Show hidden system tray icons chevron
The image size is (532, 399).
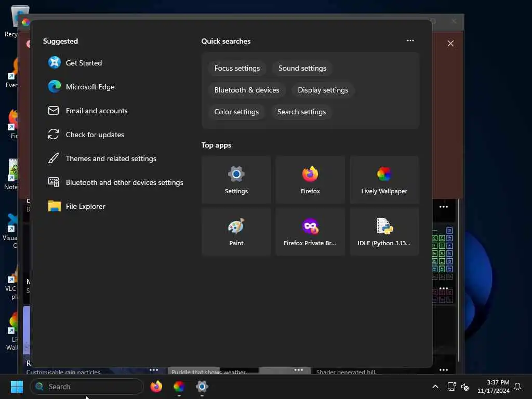pos(435,387)
